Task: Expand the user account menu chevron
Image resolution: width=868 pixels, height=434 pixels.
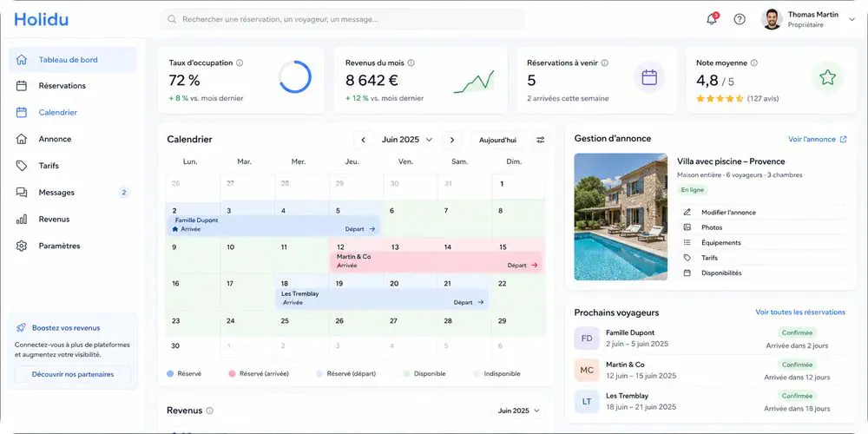Action: click(852, 19)
